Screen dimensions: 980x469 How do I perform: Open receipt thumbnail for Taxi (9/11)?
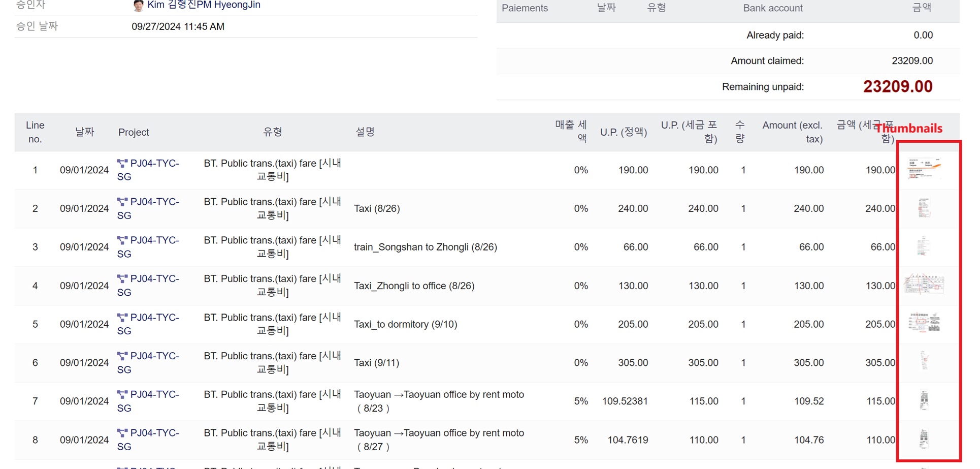click(x=924, y=361)
